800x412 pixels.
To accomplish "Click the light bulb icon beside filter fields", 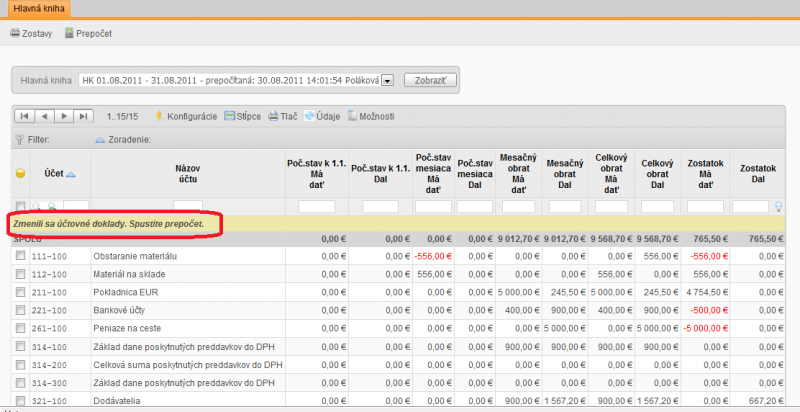I will (x=778, y=206).
